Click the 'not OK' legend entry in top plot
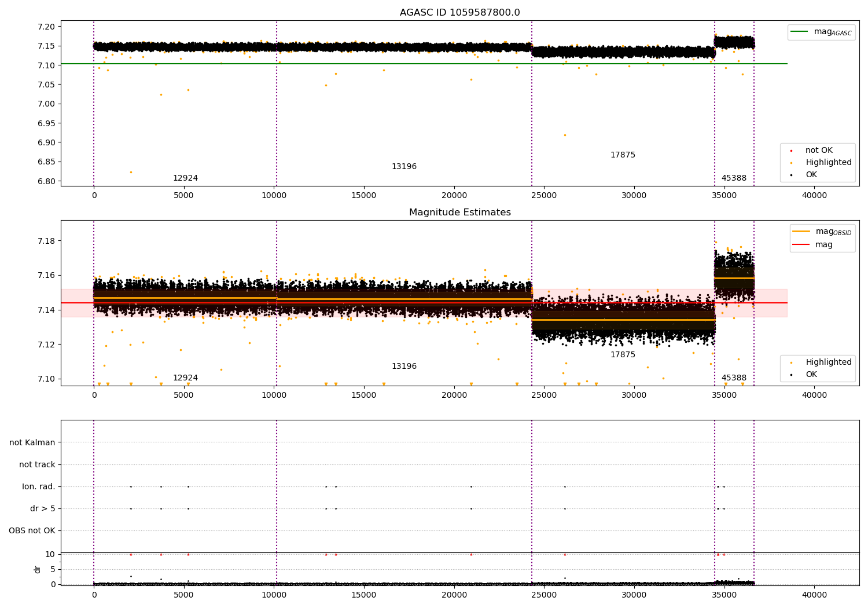The image size is (868, 608). [811, 151]
